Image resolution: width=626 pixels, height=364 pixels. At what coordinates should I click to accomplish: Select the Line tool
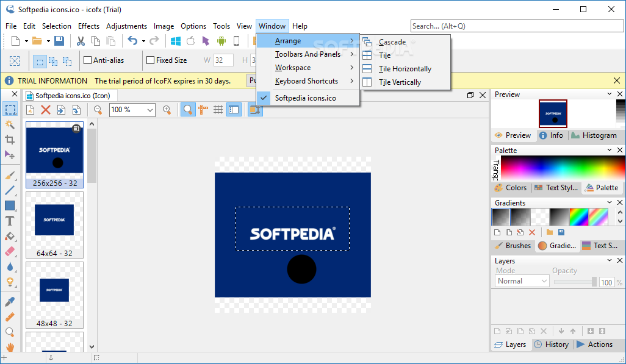10,190
